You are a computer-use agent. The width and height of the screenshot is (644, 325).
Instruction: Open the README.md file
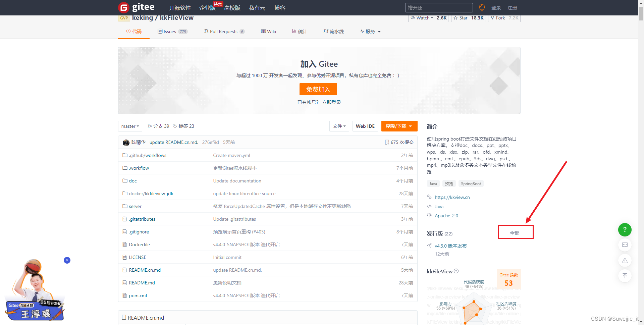(142, 283)
